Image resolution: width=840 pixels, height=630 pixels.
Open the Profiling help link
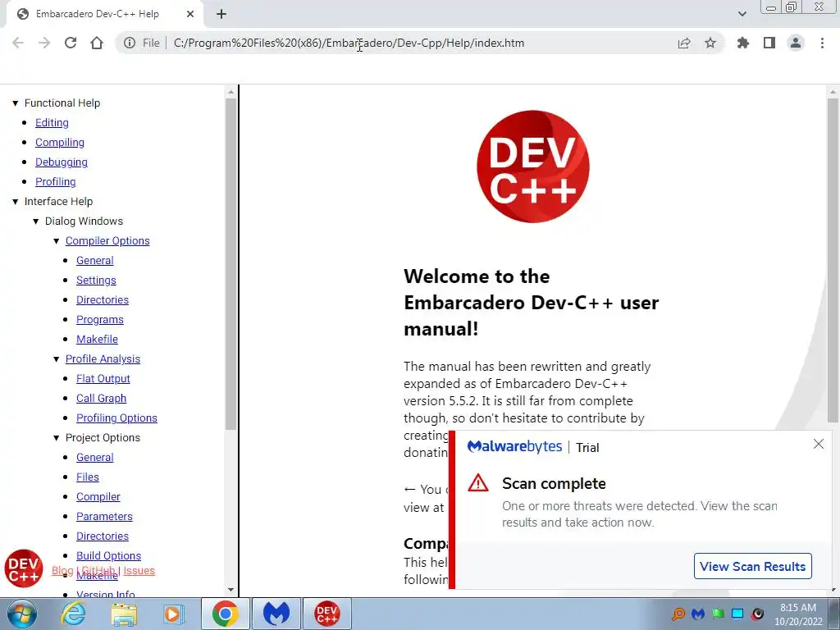[56, 181]
